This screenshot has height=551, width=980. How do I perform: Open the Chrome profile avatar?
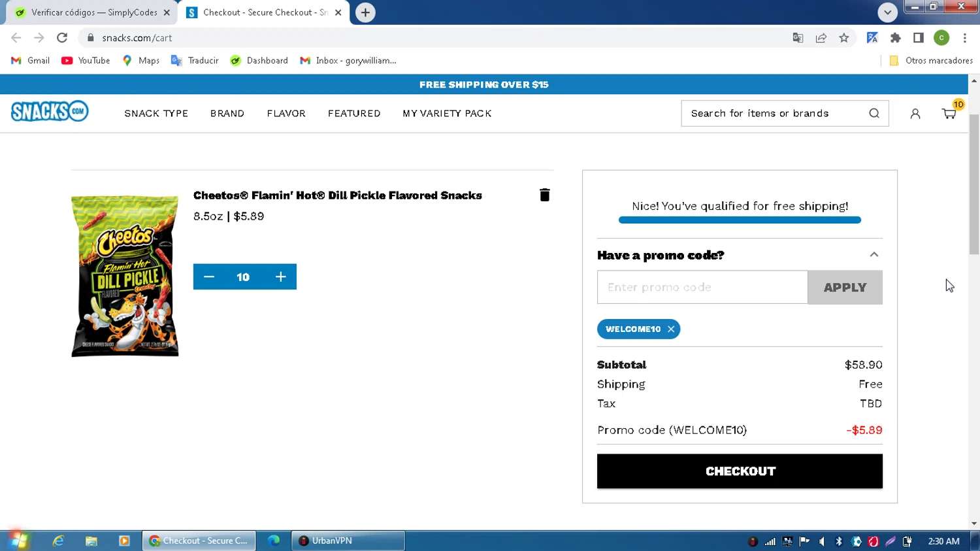941,38
